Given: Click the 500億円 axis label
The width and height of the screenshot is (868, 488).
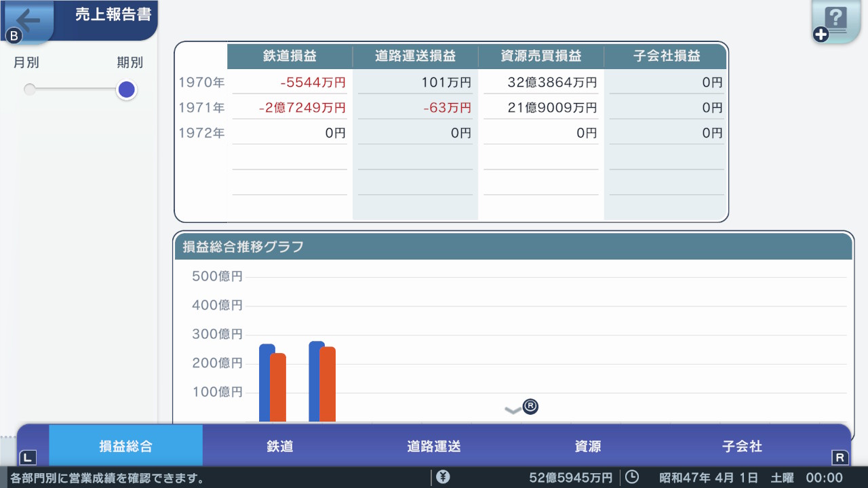Looking at the screenshot, I should tap(217, 276).
